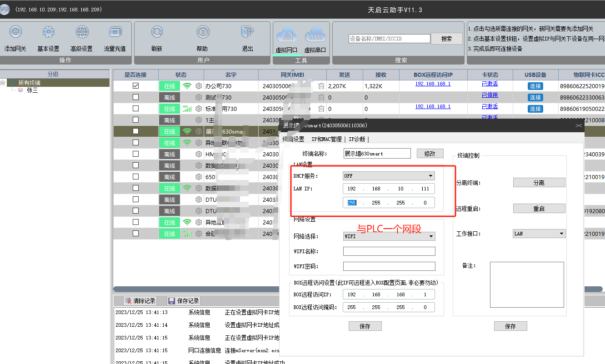
Task: Click the 退出 exit icon
Action: click(247, 32)
